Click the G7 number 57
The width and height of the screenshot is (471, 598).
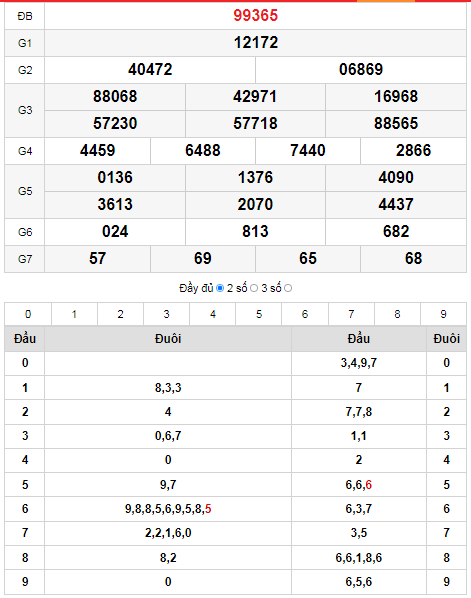click(98, 259)
